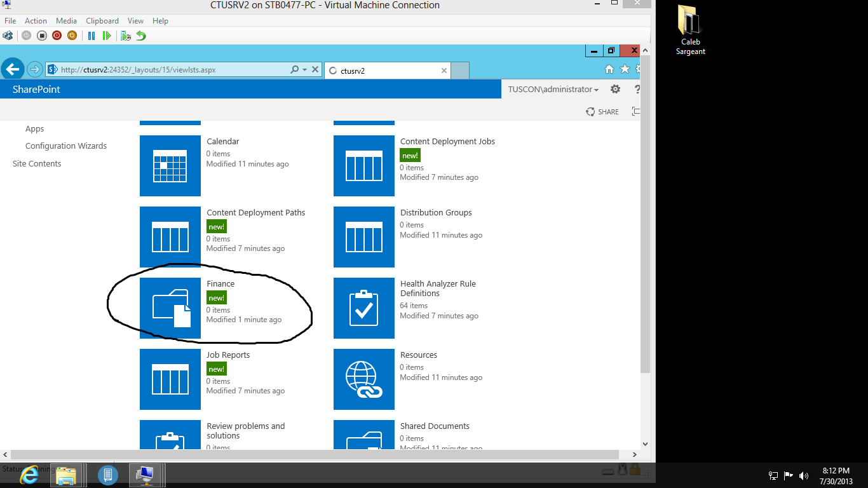Open the Finance title link
Screen dimensions: 868x488
pyautogui.click(x=220, y=284)
